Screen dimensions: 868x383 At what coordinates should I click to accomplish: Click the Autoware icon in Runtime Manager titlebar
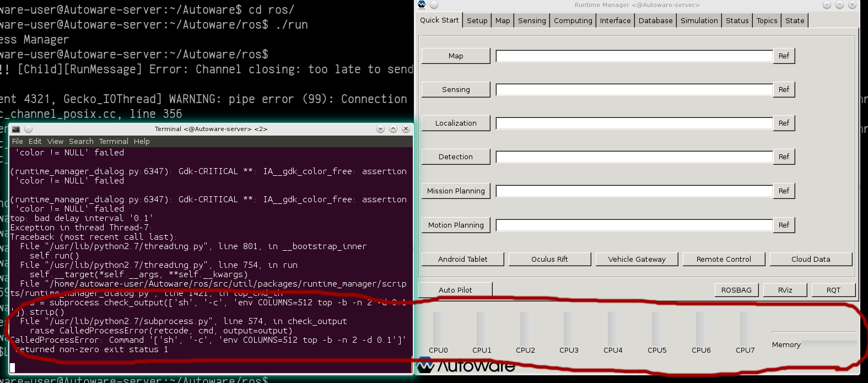pyautogui.click(x=422, y=5)
